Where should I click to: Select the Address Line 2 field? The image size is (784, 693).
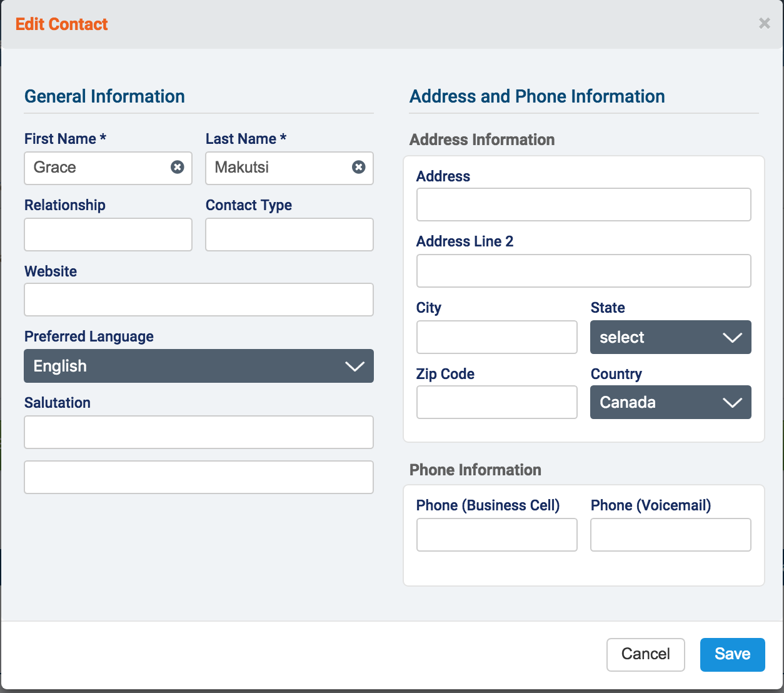583,271
